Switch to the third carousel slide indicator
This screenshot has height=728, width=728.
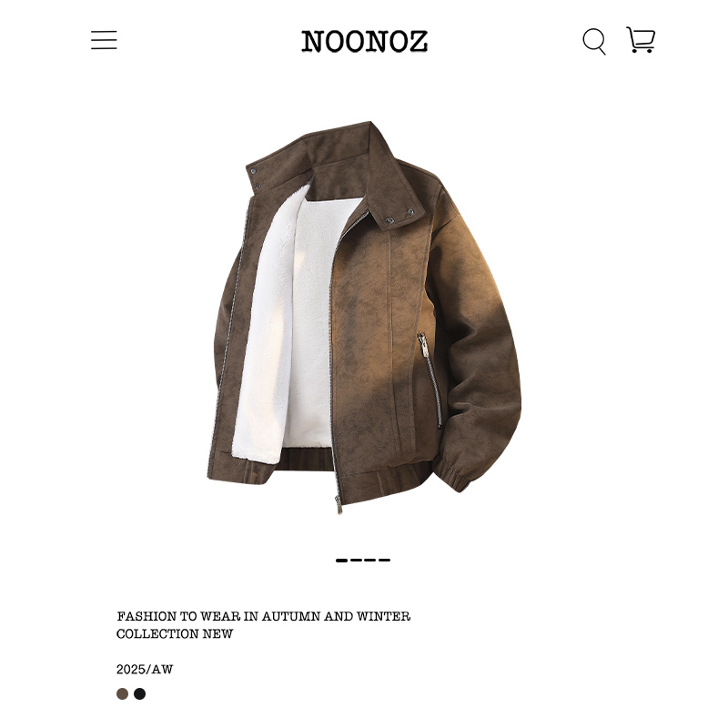click(370, 561)
